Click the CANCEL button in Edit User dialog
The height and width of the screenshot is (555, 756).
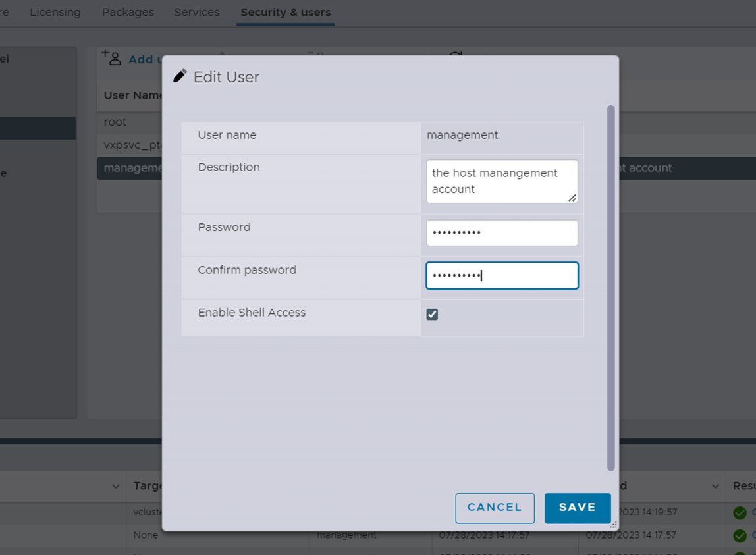tap(495, 508)
